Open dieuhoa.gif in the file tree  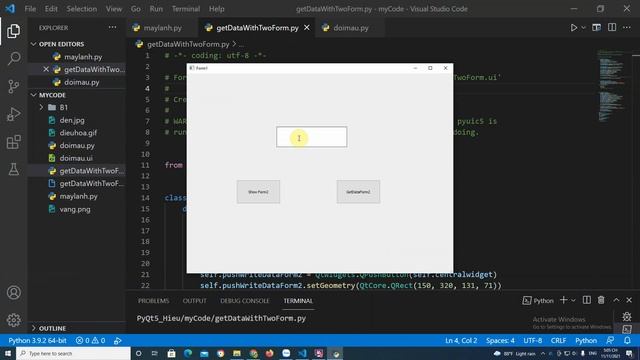(78, 133)
